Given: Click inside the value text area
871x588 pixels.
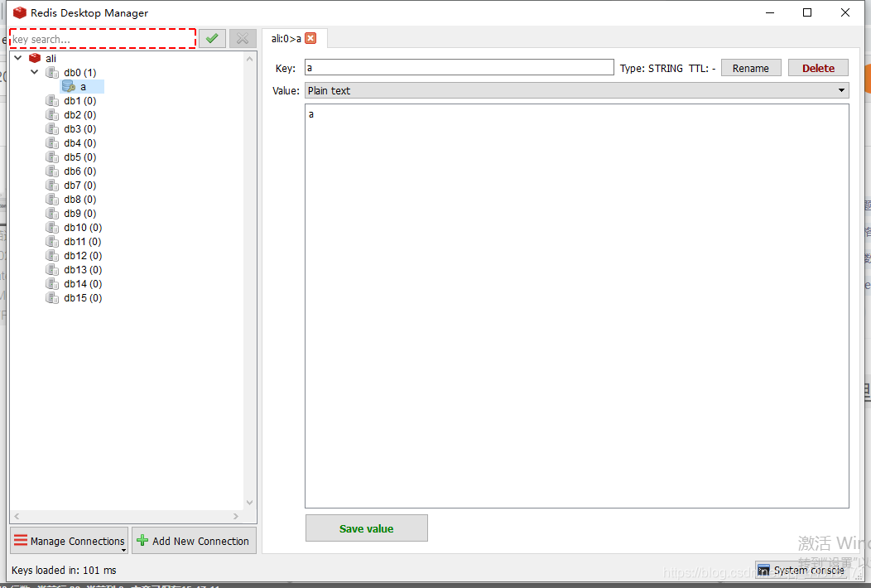Looking at the screenshot, I should point(576,306).
